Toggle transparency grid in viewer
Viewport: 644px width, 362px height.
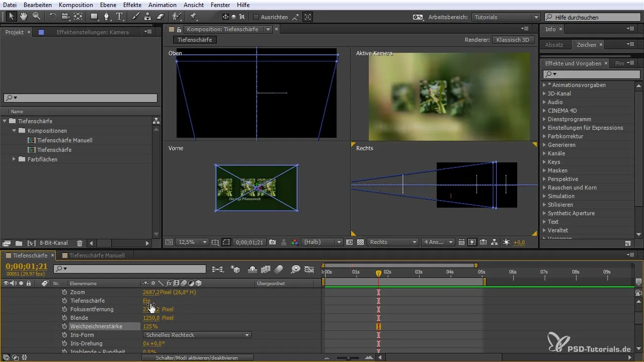click(x=360, y=242)
